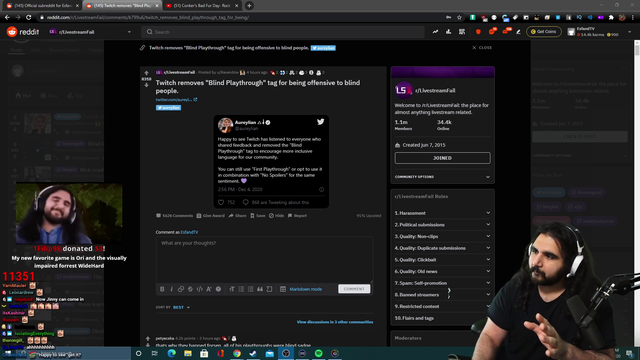The image size is (640, 360).
Task: Click the What are your thoughts comment box
Action: click(264, 259)
